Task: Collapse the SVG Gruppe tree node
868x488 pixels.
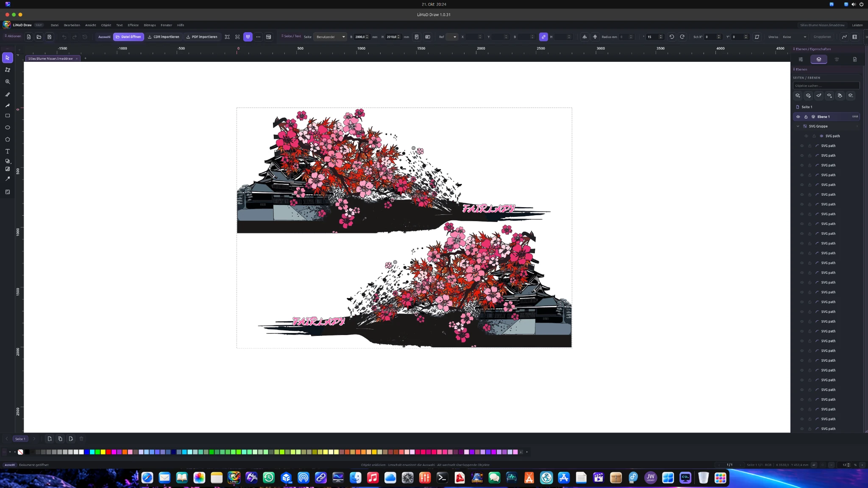Action: click(798, 126)
